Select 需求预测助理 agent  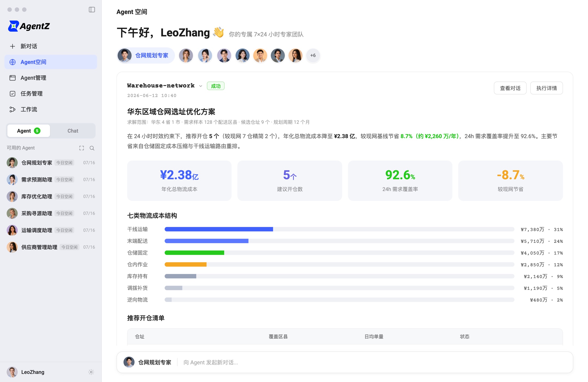pos(51,180)
